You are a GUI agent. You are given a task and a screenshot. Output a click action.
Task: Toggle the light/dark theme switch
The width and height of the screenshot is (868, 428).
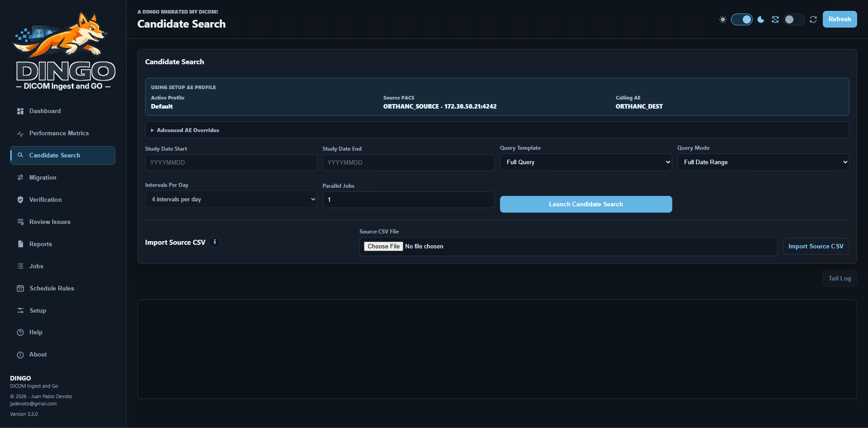tap(742, 19)
